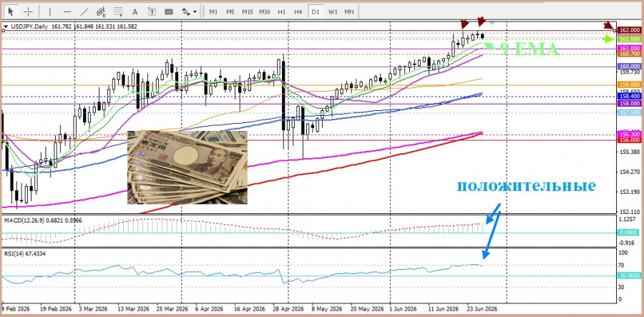Switch to W1 weekly timeframe
Screen dimensions: 644x317
[333, 12]
